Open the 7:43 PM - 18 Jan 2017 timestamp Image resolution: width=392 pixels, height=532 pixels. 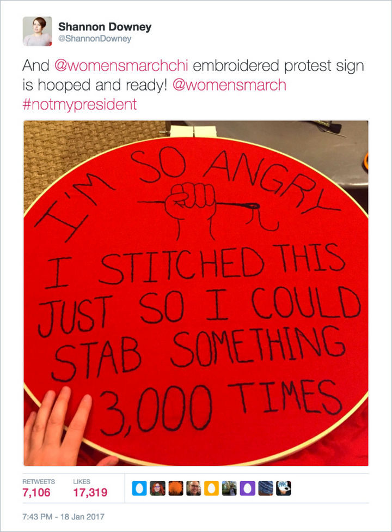(63, 516)
